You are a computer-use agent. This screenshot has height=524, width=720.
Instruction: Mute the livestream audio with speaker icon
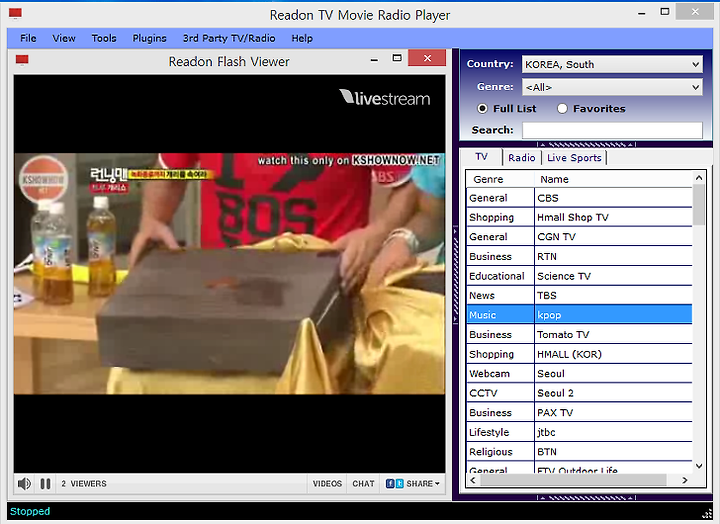[24, 484]
